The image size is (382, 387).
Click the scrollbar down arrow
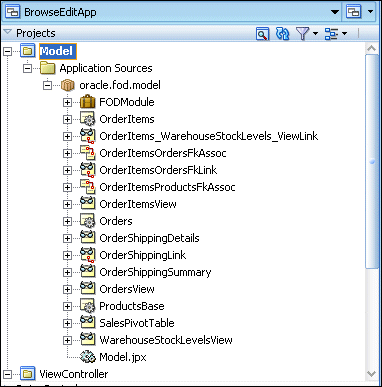point(371,374)
